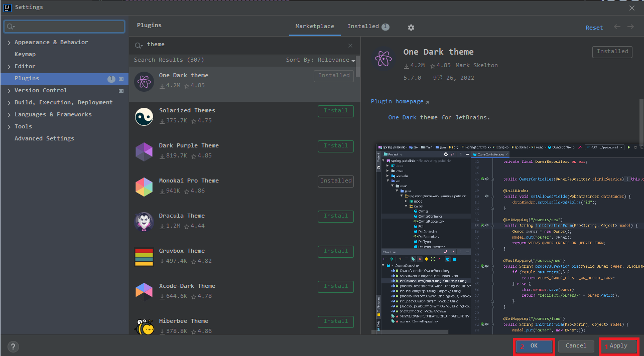The height and width of the screenshot is (356, 644).
Task: Close the Settings dialog with the X
Action: [x=632, y=8]
